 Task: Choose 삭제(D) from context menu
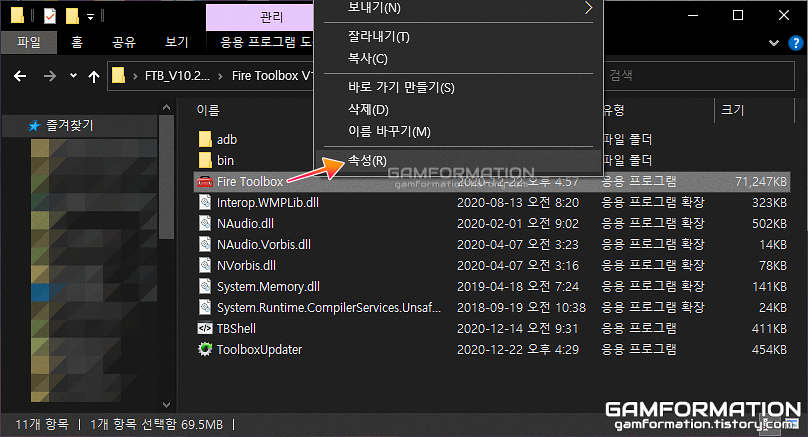click(459, 110)
